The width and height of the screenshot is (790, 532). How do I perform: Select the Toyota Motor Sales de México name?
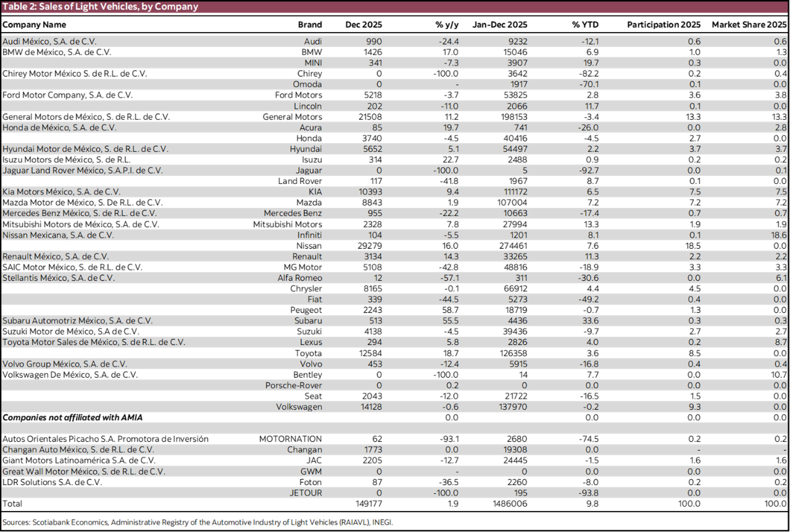(x=93, y=342)
